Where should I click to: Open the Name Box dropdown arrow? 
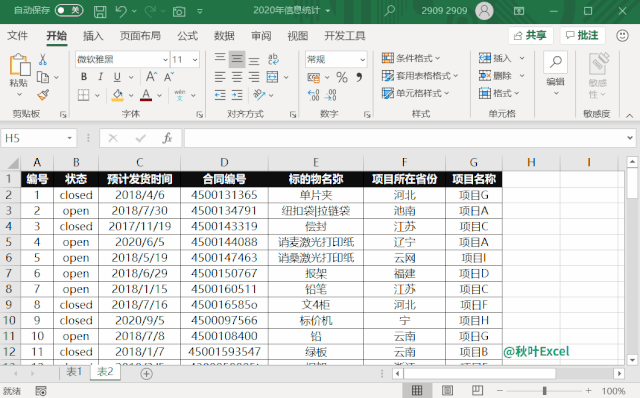70,138
